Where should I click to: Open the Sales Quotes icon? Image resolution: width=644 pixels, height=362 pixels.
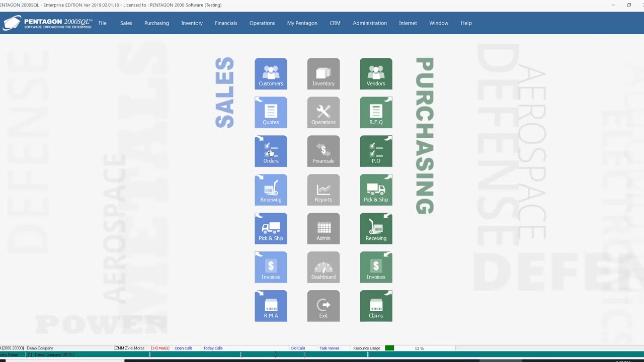tap(271, 113)
